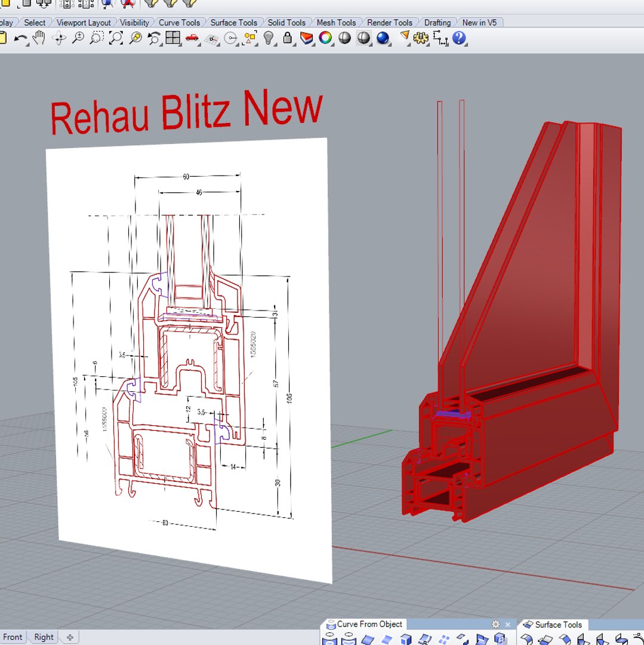Switch to the Solid Tools tab

tap(286, 23)
